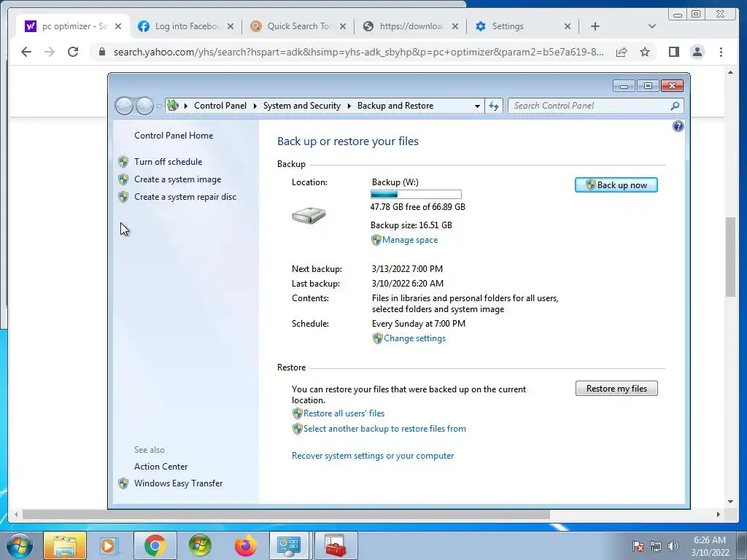Open Windows Explorer from the taskbar
This screenshot has width=747, height=560.
[65, 545]
